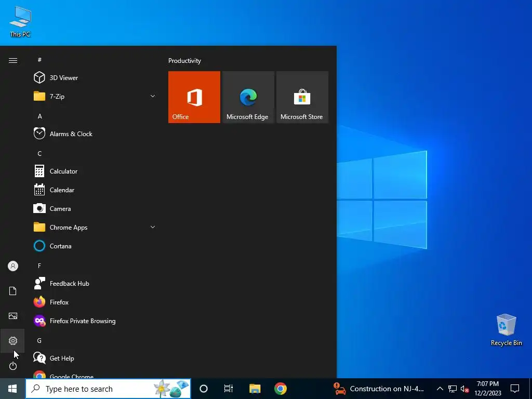Click the Power button icon
Screen dimensions: 532x399
coord(13,366)
